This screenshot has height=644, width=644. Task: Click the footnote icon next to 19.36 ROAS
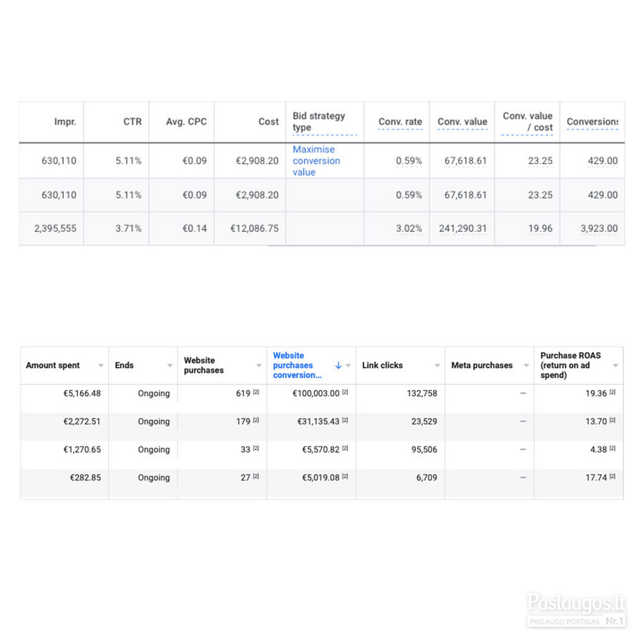point(613,392)
